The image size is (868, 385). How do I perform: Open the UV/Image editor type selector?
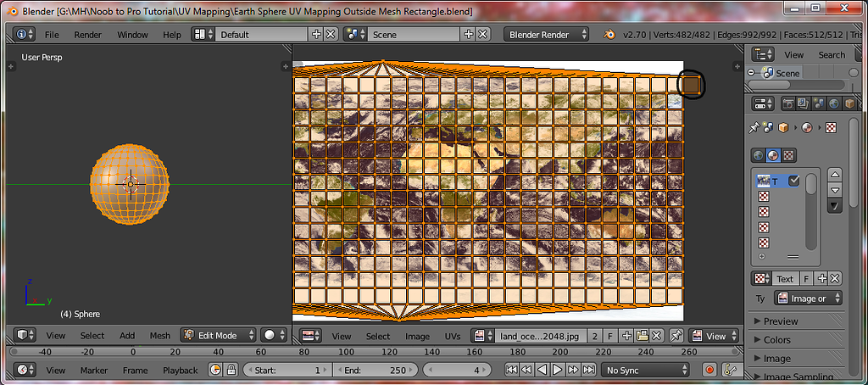(x=310, y=336)
